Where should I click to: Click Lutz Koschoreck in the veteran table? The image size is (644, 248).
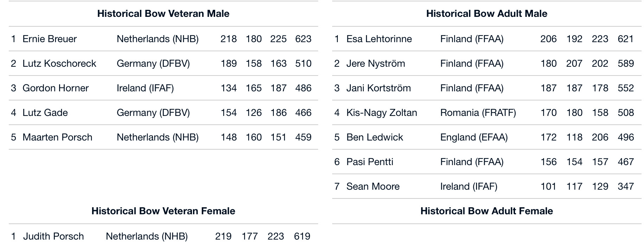tap(59, 64)
